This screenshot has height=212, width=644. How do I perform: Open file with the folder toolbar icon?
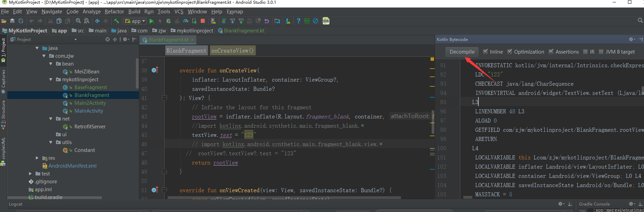pos(4,21)
